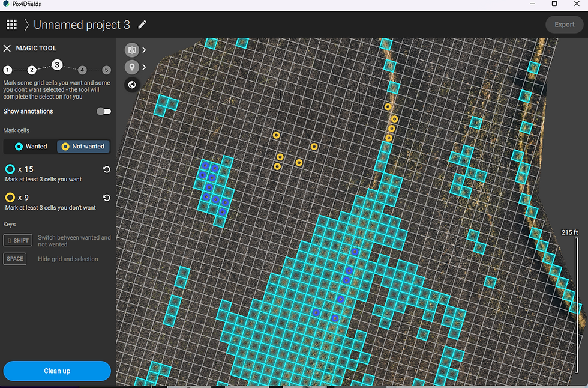This screenshot has height=388, width=588.
Task: Toggle the Show annotations switch
Action: pyautogui.click(x=103, y=111)
